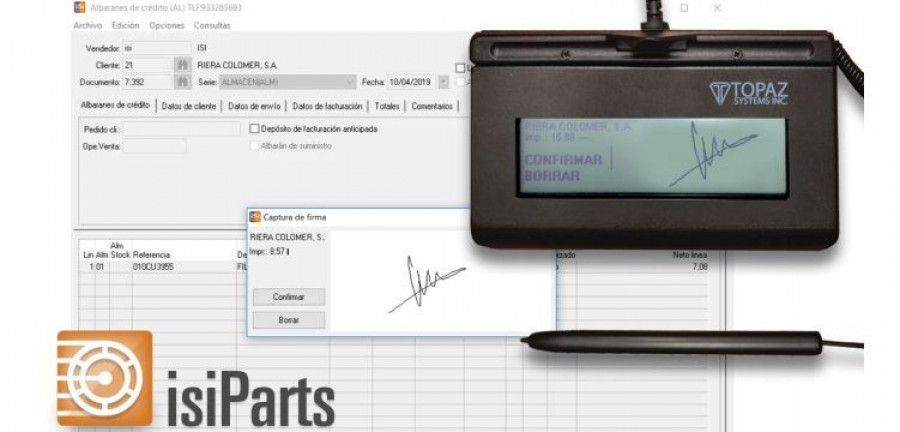The height and width of the screenshot is (432, 900).
Task: Click the Ope.Venta input field
Action: point(154,146)
